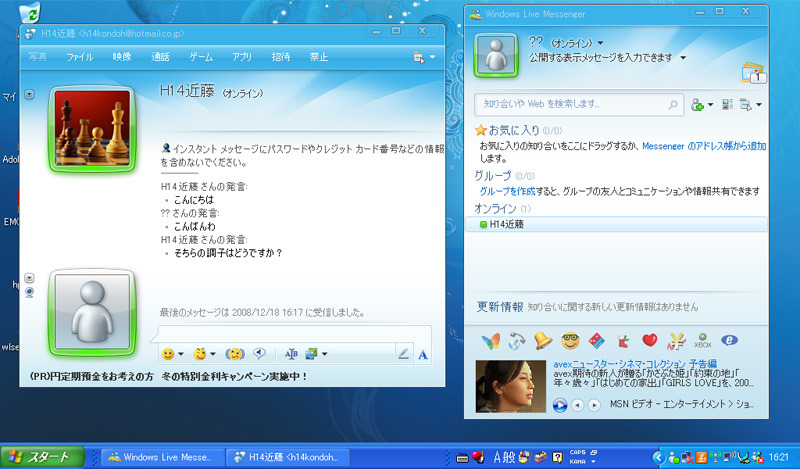This screenshot has width=800, height=469.
Task: Open the ゲーム menu
Action: [x=201, y=57]
